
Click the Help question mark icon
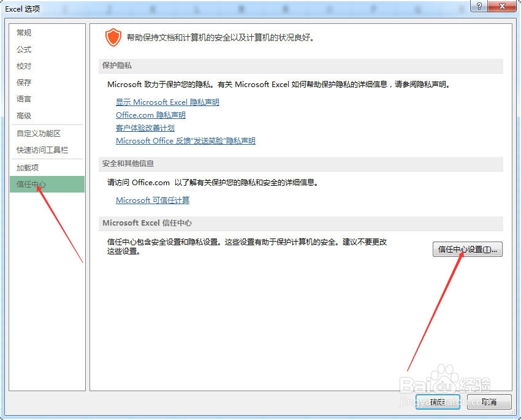coord(479,7)
